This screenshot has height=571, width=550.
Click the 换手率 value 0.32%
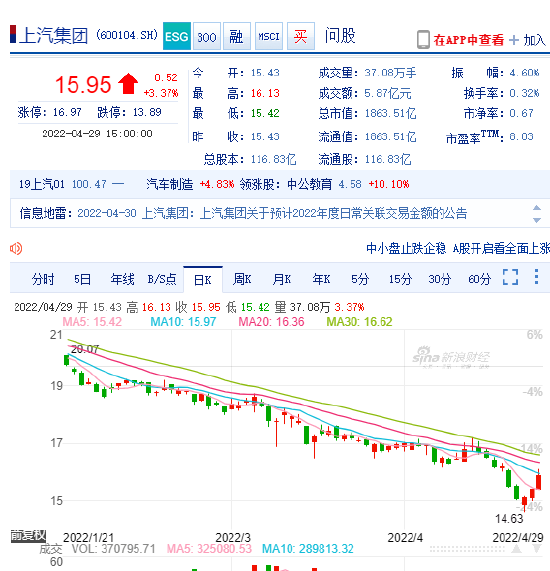[524, 94]
